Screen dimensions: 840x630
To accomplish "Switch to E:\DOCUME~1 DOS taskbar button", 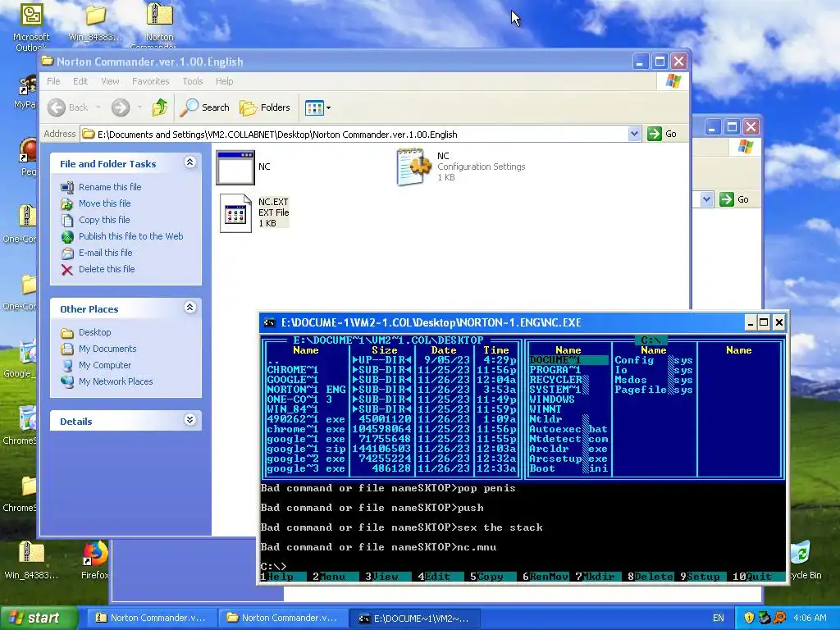I will [x=415, y=618].
